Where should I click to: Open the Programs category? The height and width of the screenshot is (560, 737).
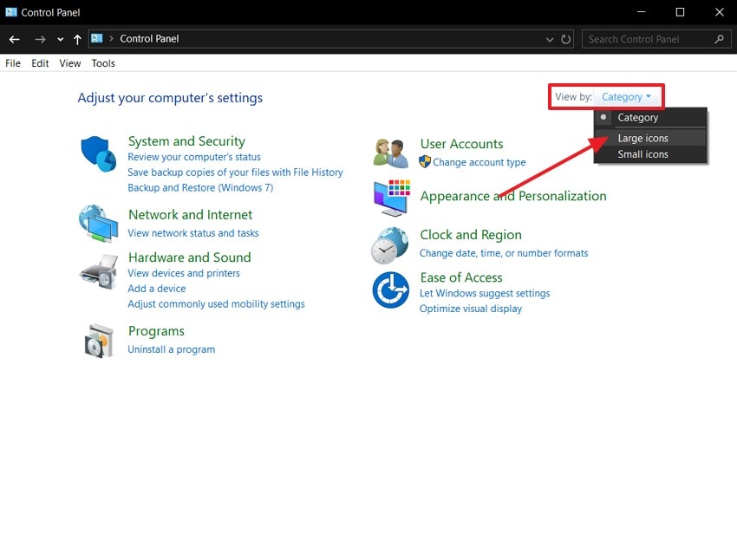click(156, 331)
